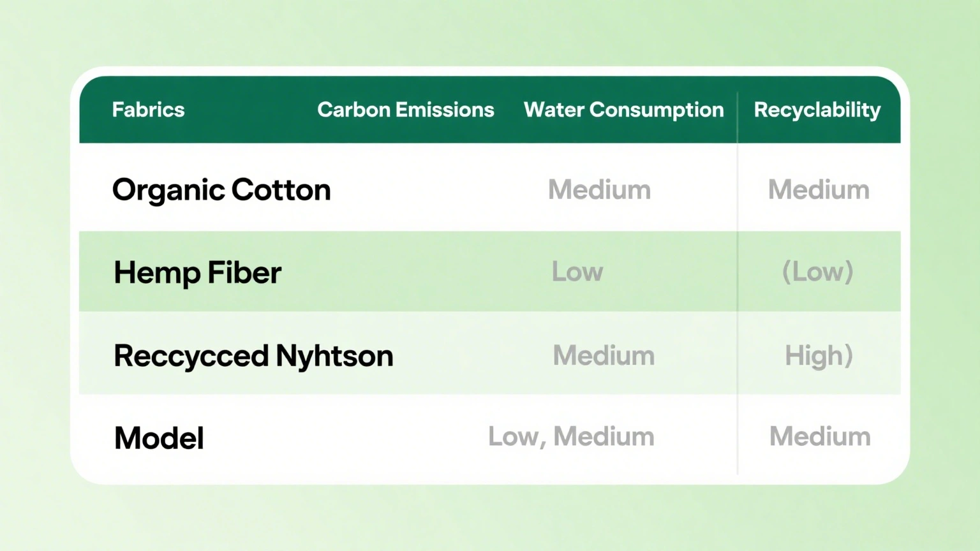Click the Recyclability column header
980x551 pixels.
(817, 110)
